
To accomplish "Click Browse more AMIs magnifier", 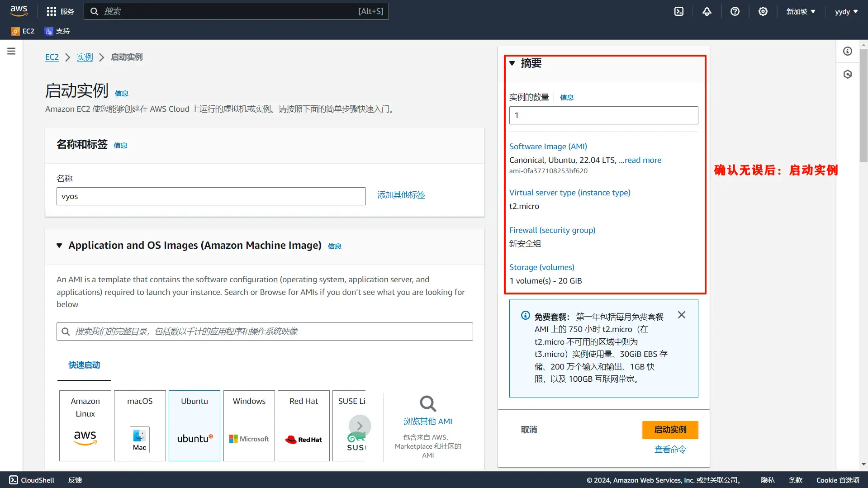I will point(428,403).
